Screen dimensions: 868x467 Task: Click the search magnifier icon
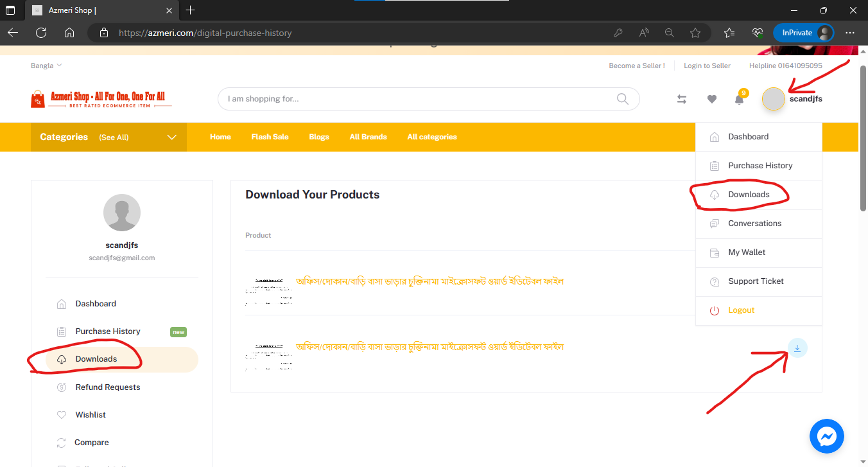click(x=622, y=99)
